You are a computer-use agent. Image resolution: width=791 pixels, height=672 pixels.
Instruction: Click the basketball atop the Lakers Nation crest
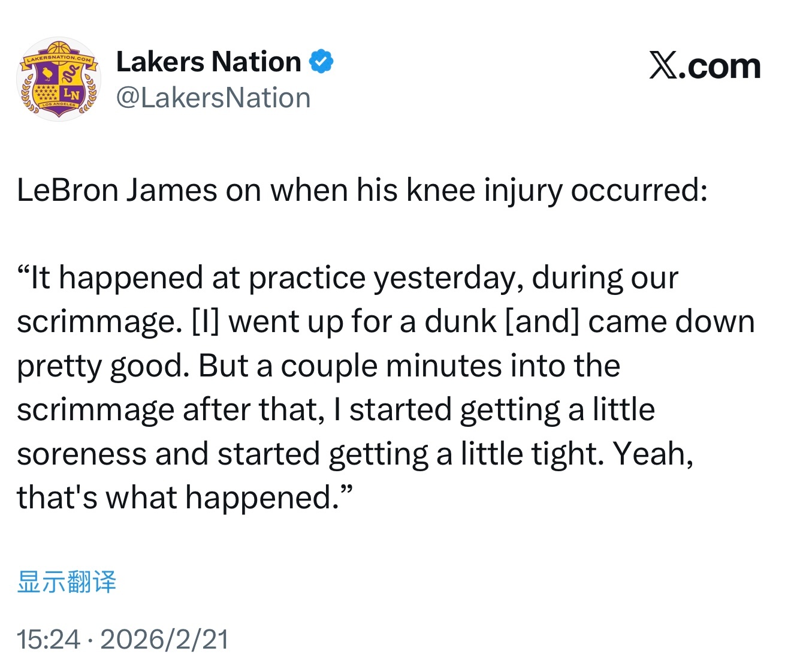coord(59,48)
